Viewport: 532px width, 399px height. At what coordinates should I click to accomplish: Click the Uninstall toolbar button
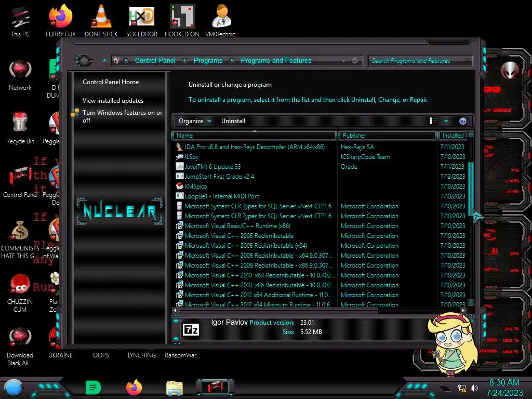pyautogui.click(x=233, y=121)
